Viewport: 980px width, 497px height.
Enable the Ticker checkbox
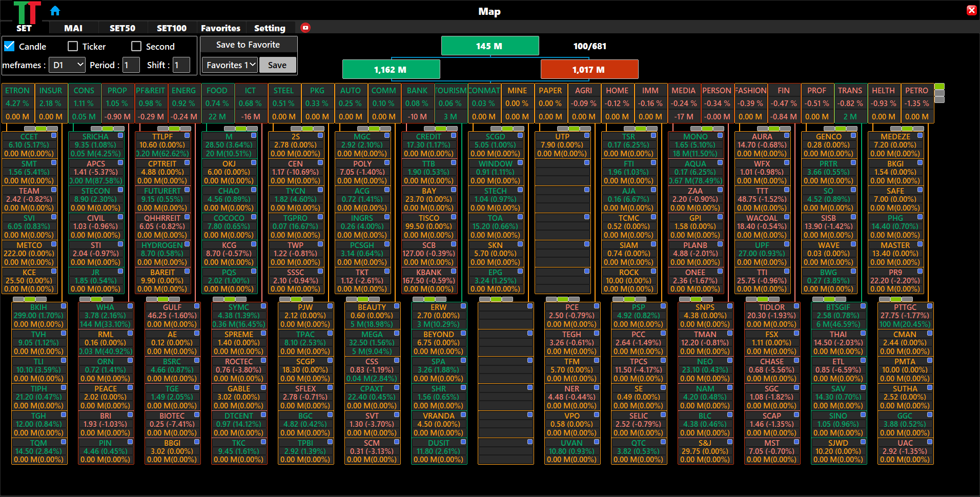pos(73,46)
